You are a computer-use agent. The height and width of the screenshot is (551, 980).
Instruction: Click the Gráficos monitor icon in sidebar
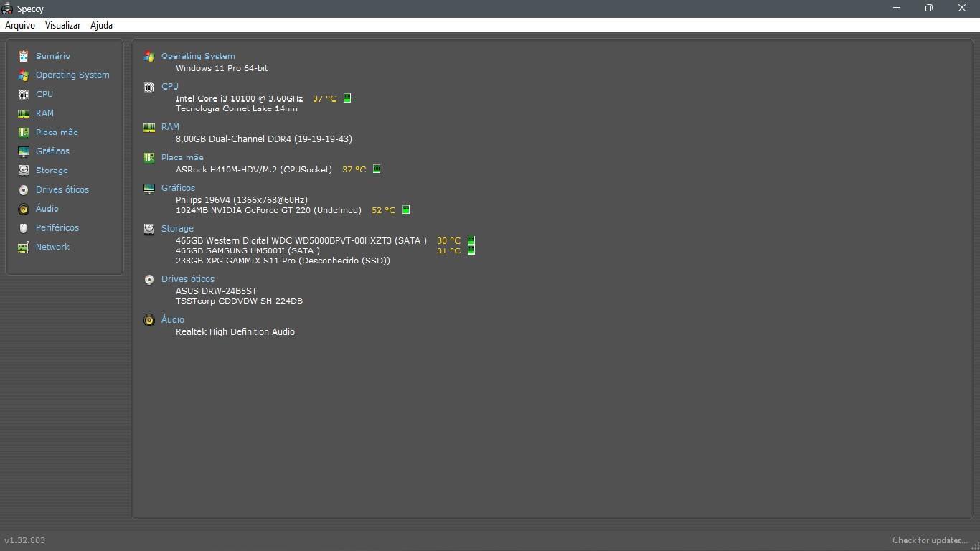click(24, 151)
